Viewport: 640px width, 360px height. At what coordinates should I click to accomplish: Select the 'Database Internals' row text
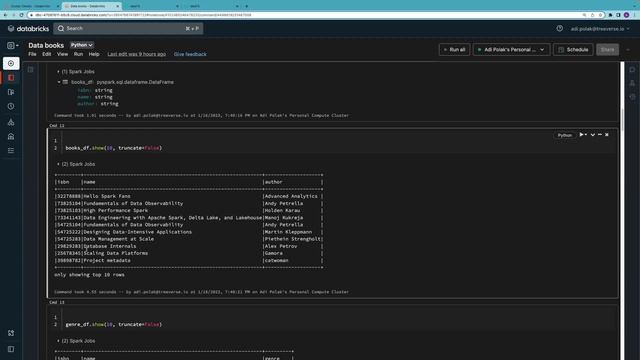click(x=110, y=246)
